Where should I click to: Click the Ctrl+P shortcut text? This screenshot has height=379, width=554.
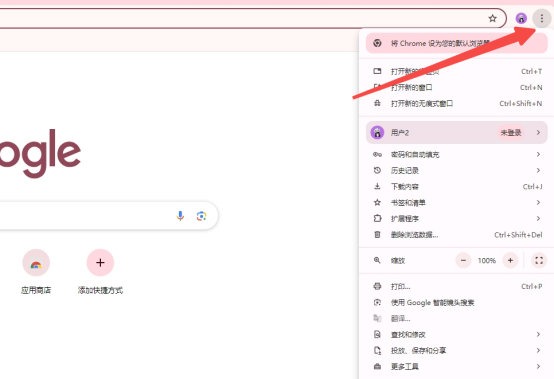pyautogui.click(x=532, y=286)
